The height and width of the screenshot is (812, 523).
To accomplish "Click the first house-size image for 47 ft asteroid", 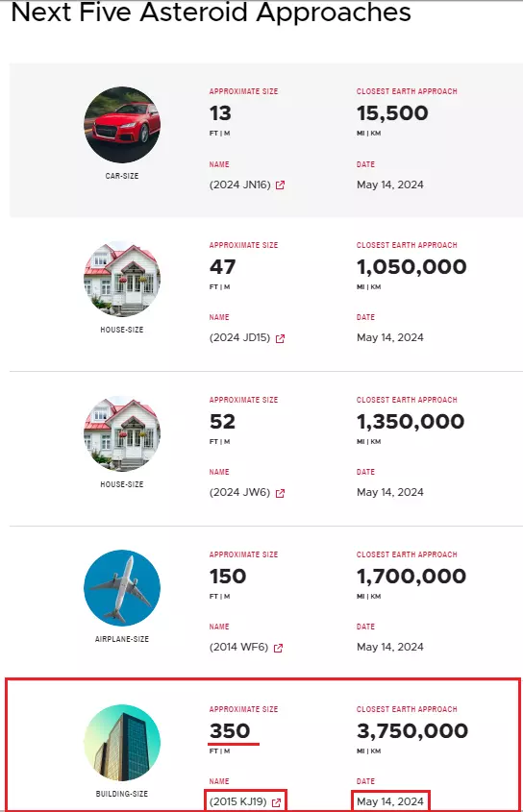I will coord(122,279).
